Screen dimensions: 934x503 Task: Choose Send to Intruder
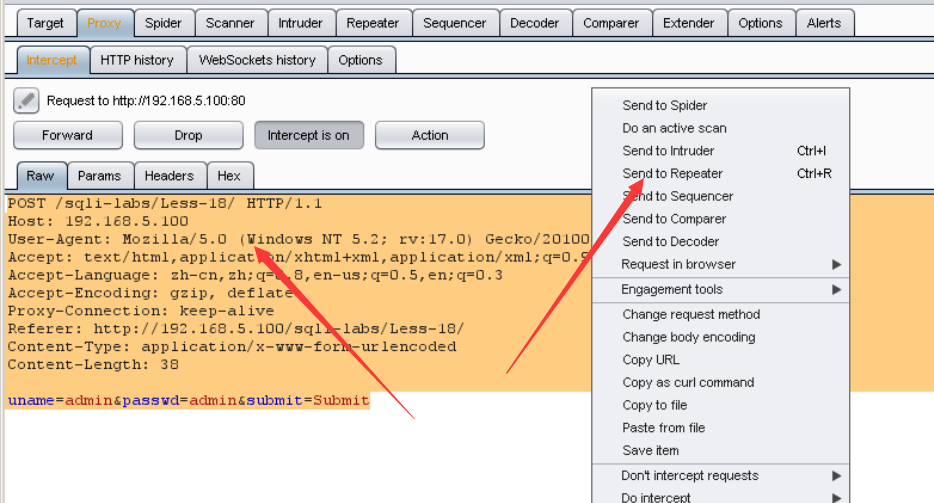(x=720, y=151)
